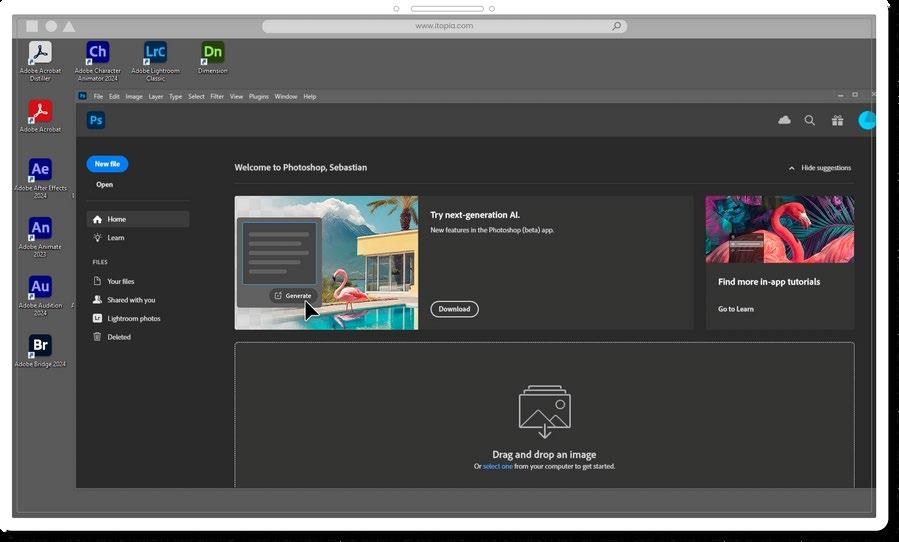The width and height of the screenshot is (899, 542).
Task: Click the Welcome to Photoshop, Sebastian heading
Action: pos(300,167)
